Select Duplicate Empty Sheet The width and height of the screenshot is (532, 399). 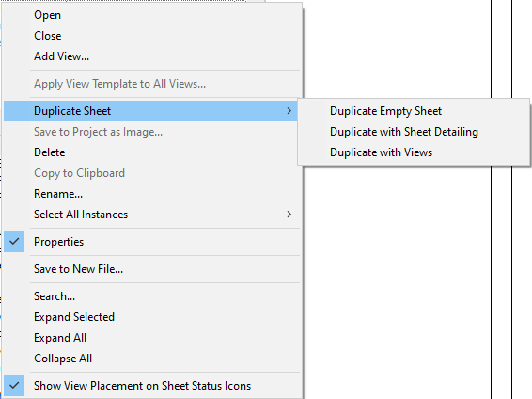385,111
